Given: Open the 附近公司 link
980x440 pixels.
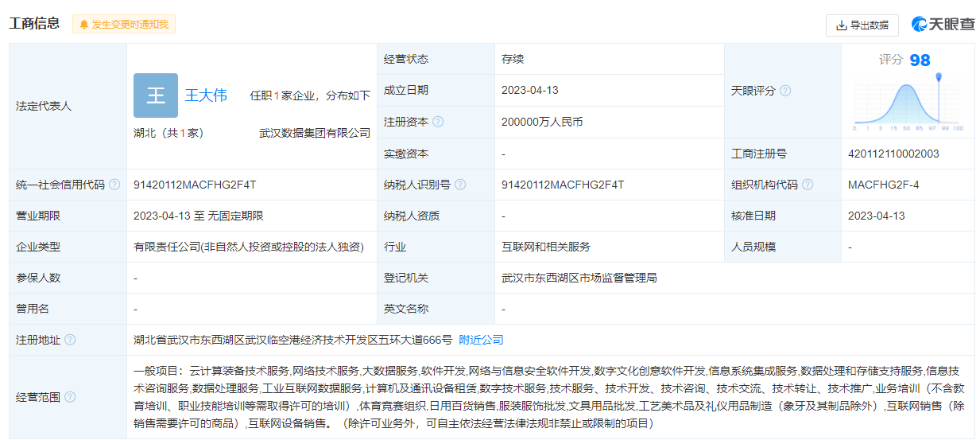Looking at the screenshot, I should click(481, 340).
